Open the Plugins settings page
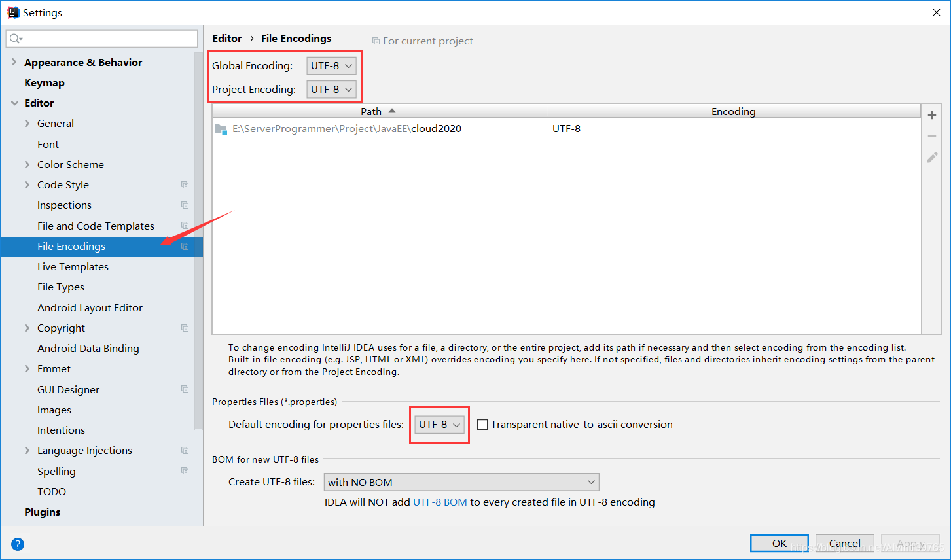 pyautogui.click(x=42, y=512)
